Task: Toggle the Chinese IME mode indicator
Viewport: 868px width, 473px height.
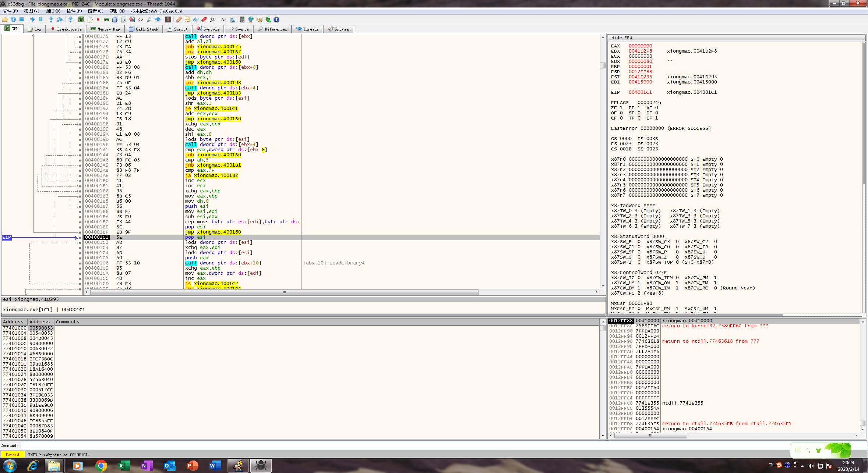Action: coord(798,450)
